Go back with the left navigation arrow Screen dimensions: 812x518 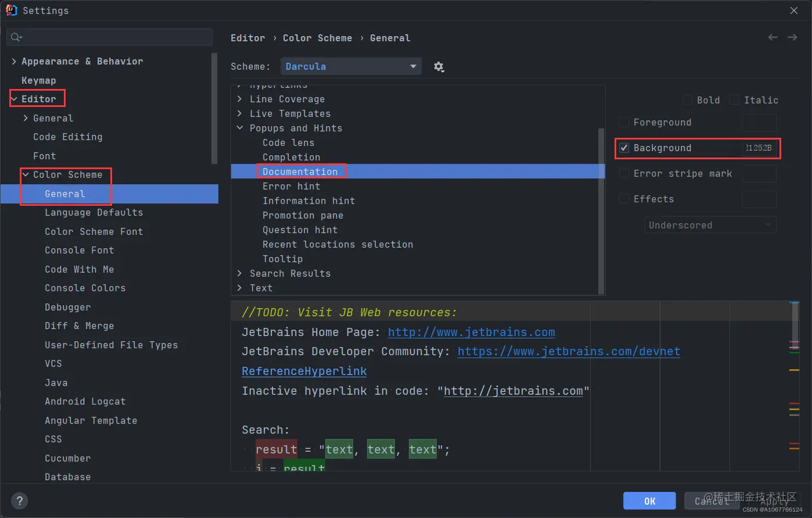(x=773, y=37)
